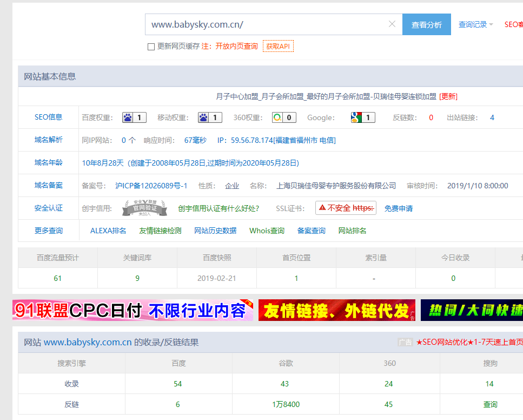Click into the domain URL input field

[x=265, y=24]
